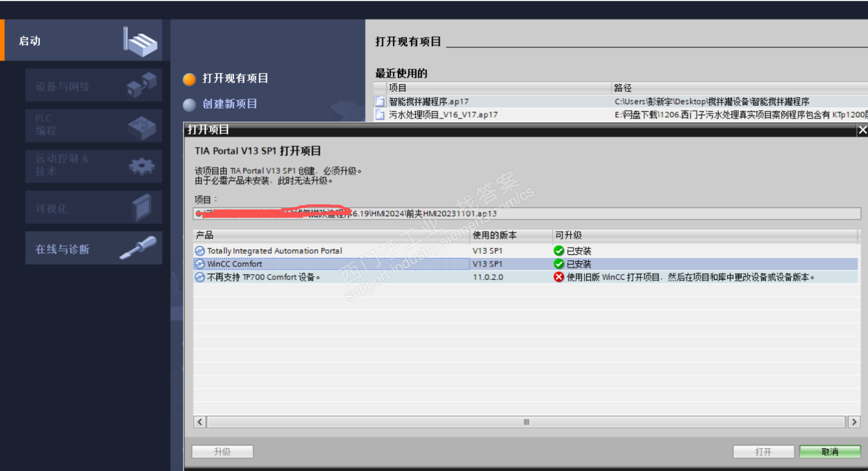Click the 在线与诊断 screwdriver icon
The height and width of the screenshot is (471, 868).
click(x=138, y=248)
